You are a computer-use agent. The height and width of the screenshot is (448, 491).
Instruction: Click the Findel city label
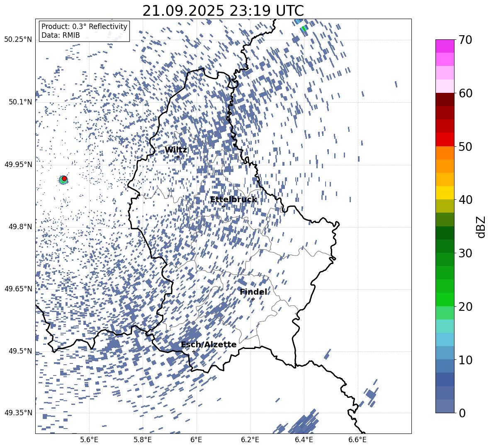(x=253, y=292)
